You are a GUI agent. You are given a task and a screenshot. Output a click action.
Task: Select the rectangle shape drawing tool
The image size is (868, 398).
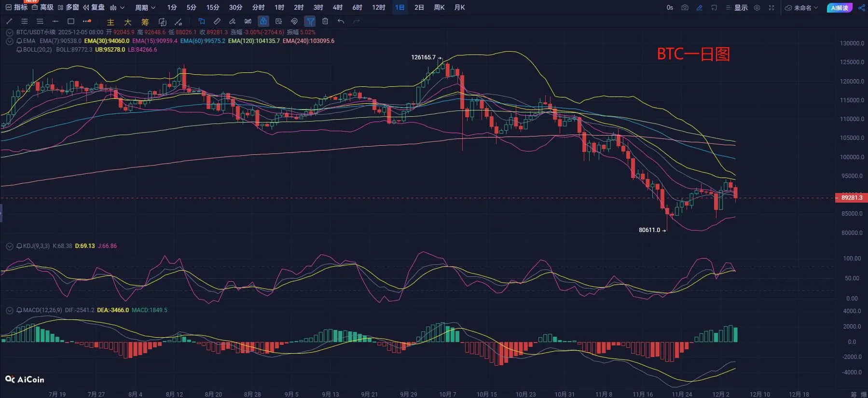tap(71, 21)
